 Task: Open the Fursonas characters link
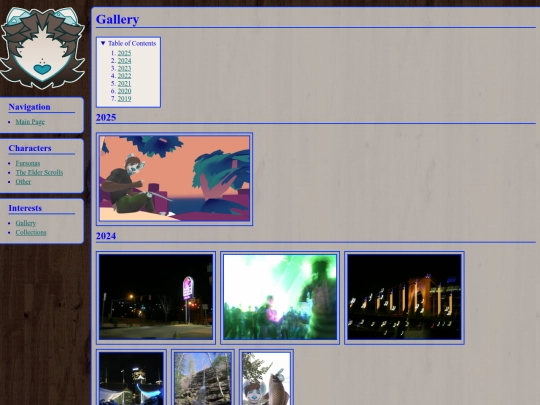point(28,163)
